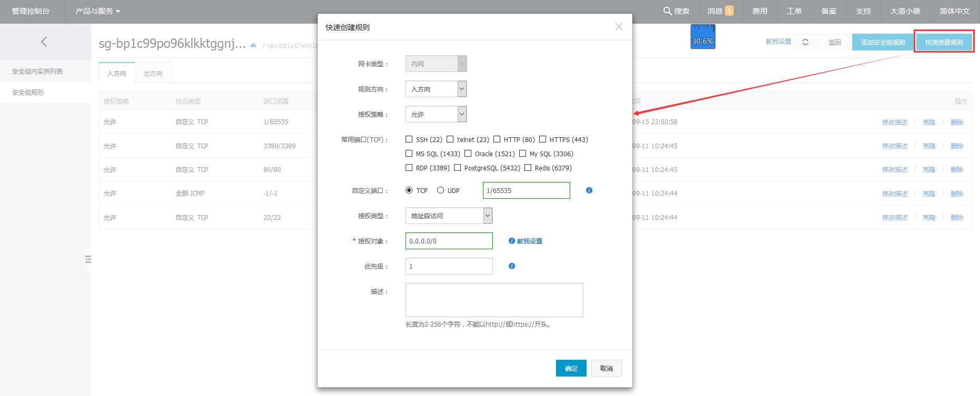Screen dimensions: 980x396
Task: Open the 备案 menu item
Action: point(829,11)
